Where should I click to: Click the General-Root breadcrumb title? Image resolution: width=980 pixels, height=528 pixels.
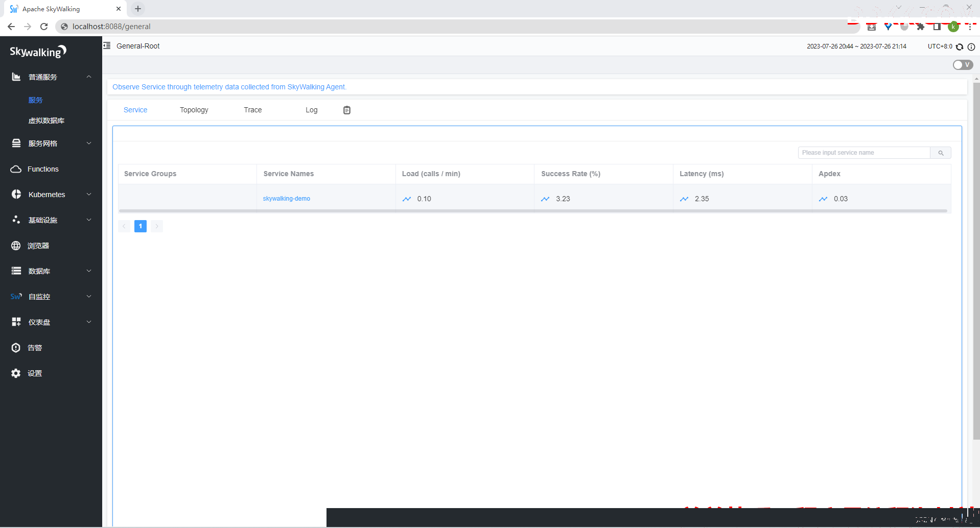click(138, 46)
